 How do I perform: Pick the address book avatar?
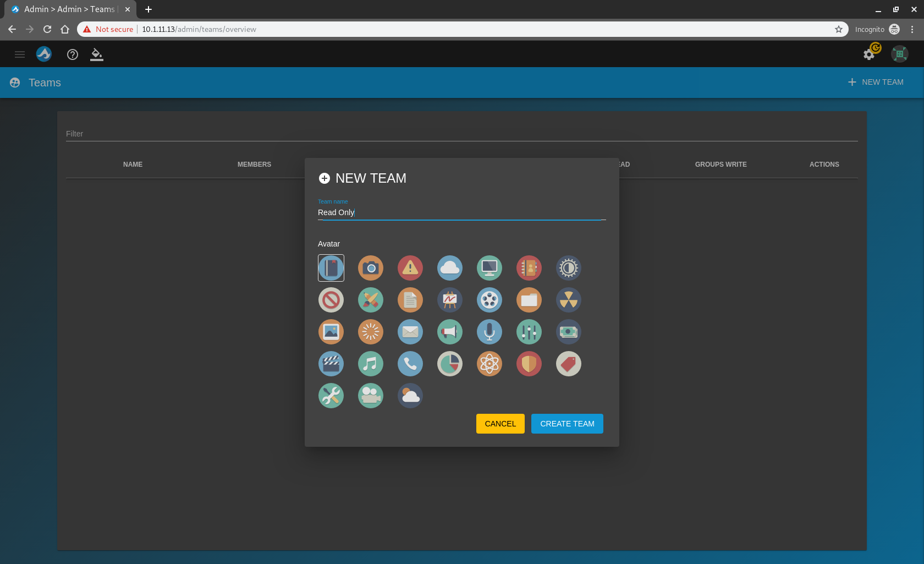529,268
